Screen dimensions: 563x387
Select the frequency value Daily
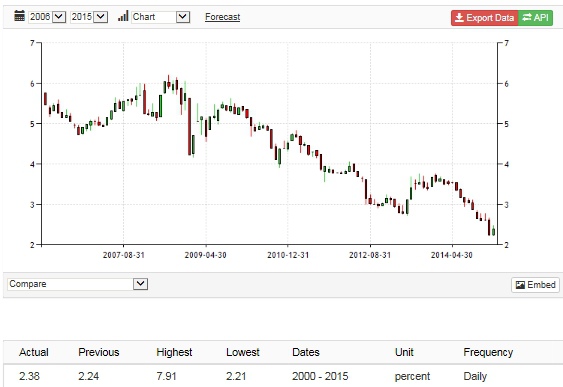click(x=475, y=376)
